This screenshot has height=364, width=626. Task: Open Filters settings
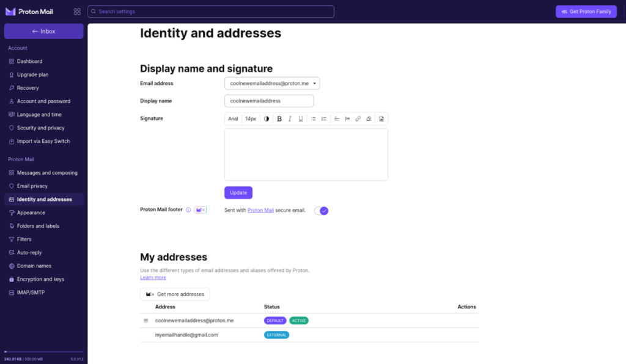click(43, 239)
